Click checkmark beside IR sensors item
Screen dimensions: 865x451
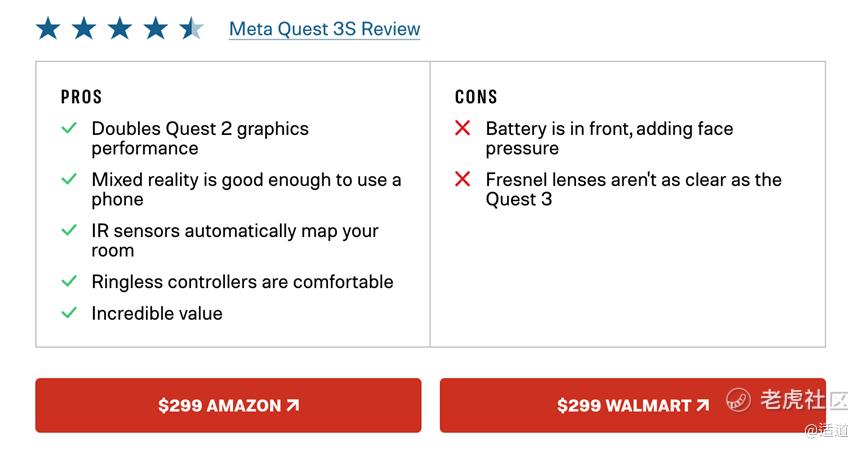[69, 230]
